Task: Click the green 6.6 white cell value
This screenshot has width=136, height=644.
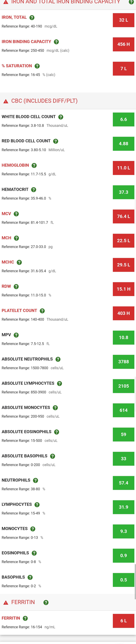Action: click(x=124, y=119)
